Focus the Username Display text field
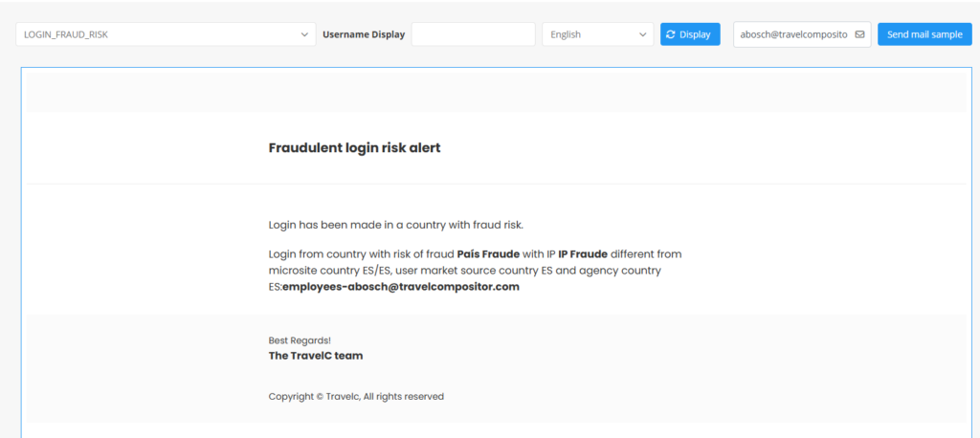This screenshot has height=438, width=980. 473,34
